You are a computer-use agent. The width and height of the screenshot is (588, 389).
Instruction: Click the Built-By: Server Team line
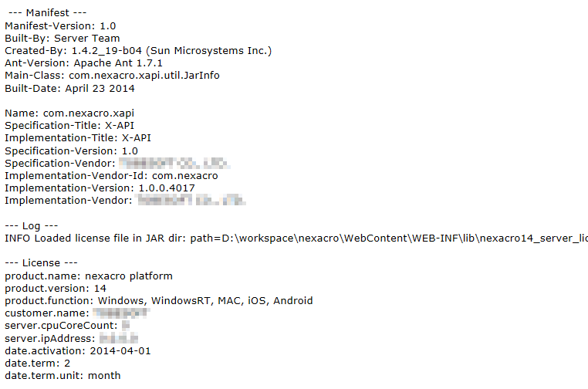click(x=63, y=38)
